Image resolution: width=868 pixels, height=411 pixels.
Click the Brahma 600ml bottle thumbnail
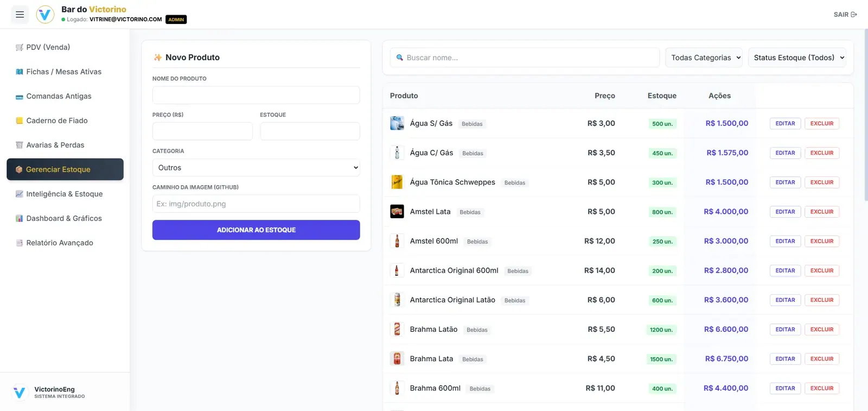pyautogui.click(x=397, y=388)
